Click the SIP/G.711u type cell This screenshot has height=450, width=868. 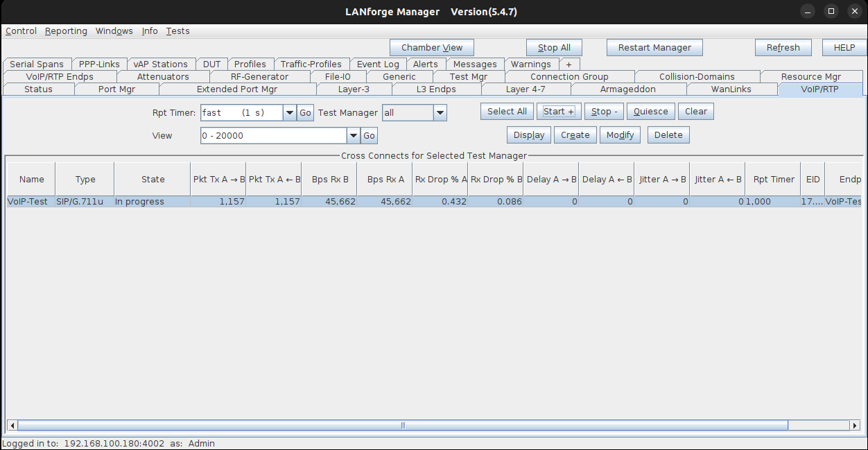[x=85, y=202]
